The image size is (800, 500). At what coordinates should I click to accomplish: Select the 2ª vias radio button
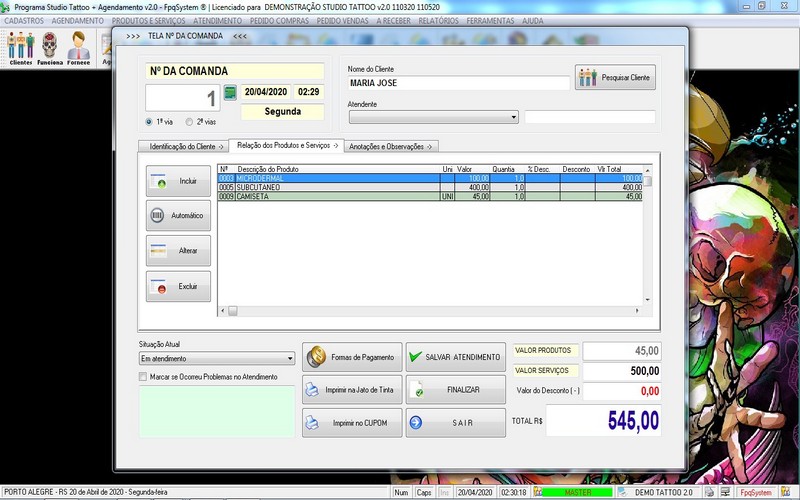189,122
